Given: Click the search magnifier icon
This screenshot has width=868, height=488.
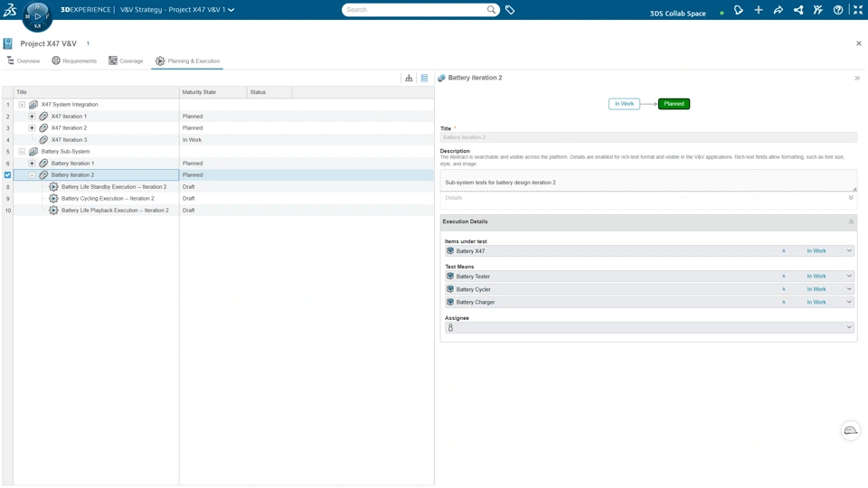Looking at the screenshot, I should pyautogui.click(x=491, y=9).
